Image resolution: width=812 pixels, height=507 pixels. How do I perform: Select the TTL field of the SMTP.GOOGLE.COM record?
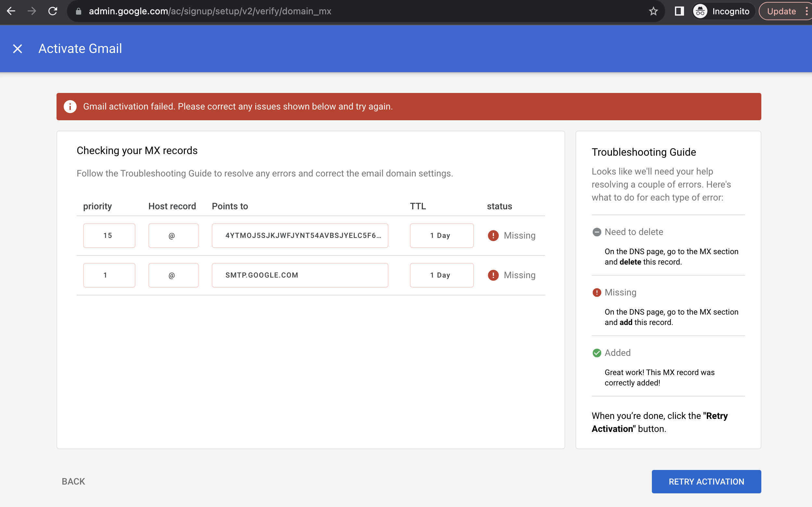click(x=441, y=275)
